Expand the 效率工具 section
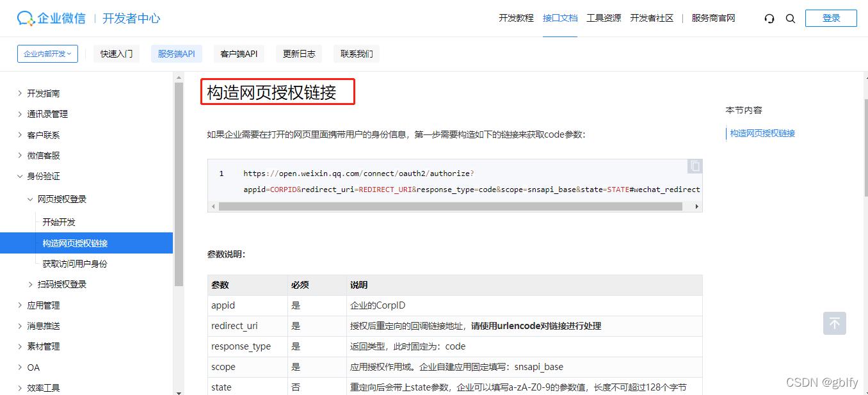This screenshot has height=395, width=868. tap(20, 388)
